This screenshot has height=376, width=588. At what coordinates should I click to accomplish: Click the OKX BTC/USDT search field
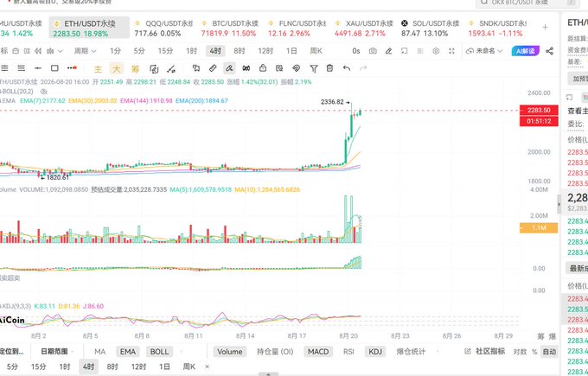528,3
